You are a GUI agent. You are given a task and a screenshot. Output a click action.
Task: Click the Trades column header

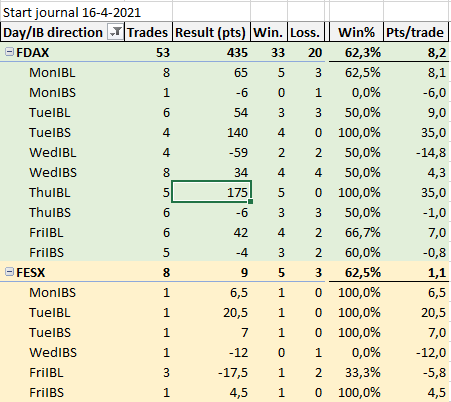click(x=147, y=32)
